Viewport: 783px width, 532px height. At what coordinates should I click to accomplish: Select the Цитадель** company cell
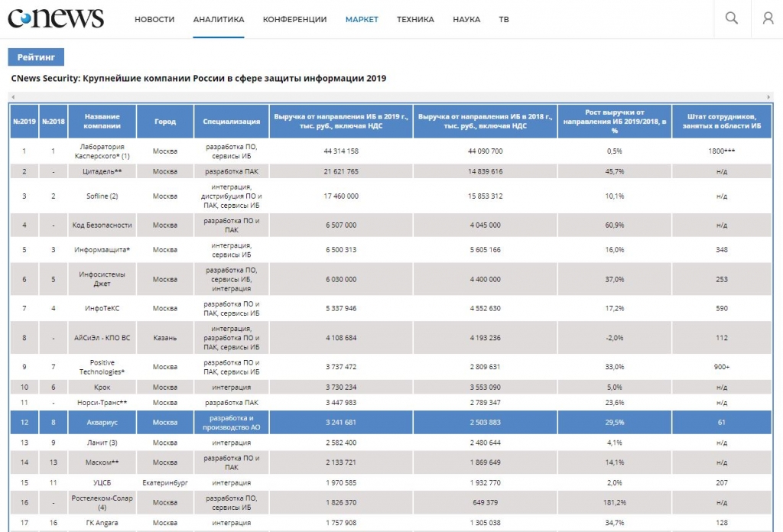[x=102, y=172]
